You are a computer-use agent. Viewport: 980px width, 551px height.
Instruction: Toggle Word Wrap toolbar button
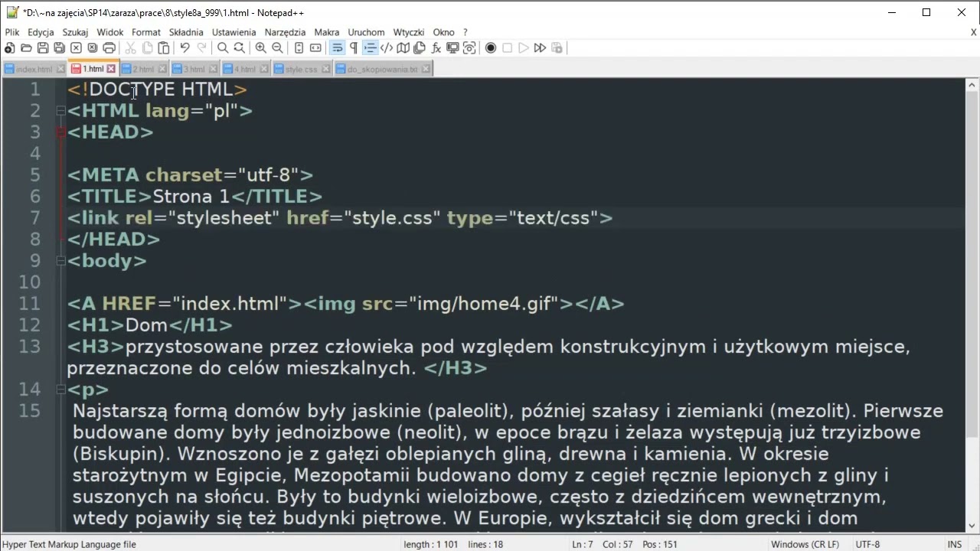337,48
